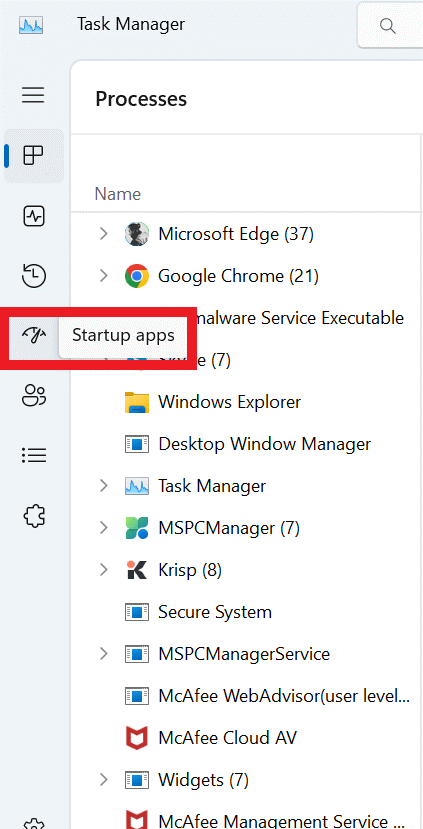
Task: Open the Services puzzle icon
Action: pyautogui.click(x=34, y=515)
